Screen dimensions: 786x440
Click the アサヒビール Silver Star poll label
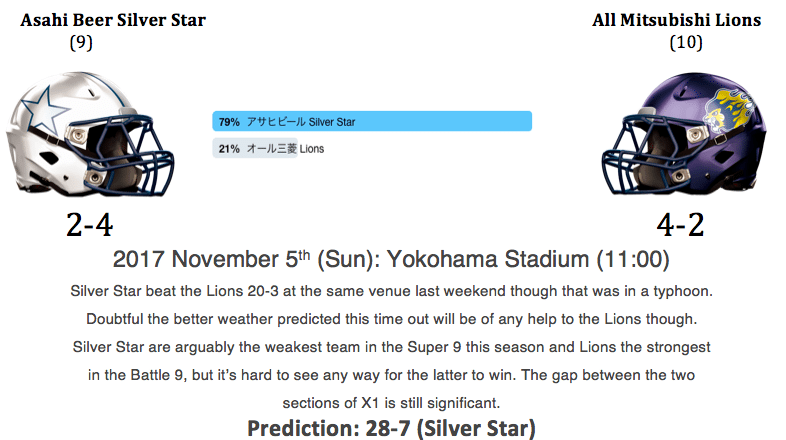301,122
